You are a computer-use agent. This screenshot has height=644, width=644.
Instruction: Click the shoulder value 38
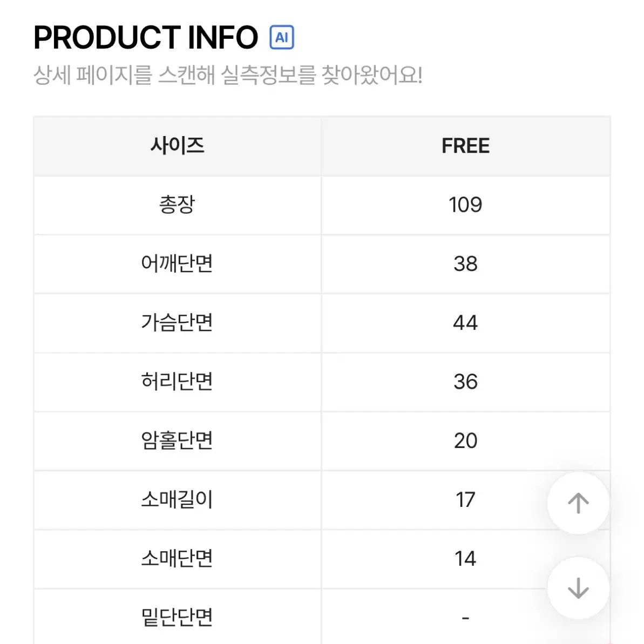coord(465,263)
